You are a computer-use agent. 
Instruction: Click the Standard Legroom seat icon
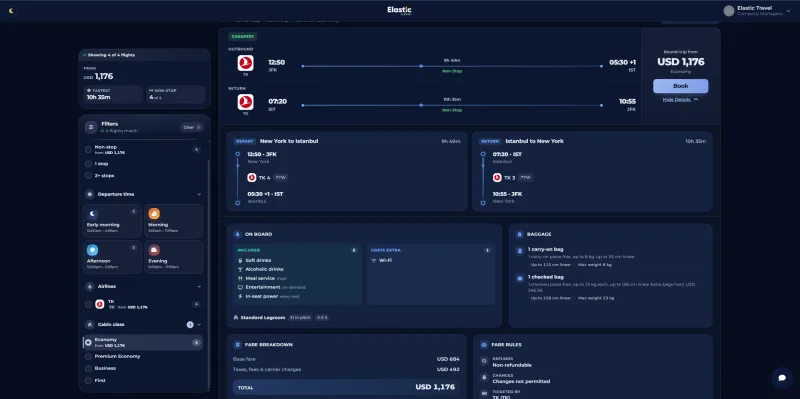[236, 317]
